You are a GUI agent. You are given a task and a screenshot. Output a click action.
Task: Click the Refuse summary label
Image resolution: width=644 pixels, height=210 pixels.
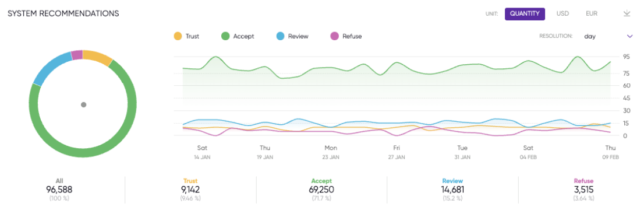pyautogui.click(x=583, y=181)
